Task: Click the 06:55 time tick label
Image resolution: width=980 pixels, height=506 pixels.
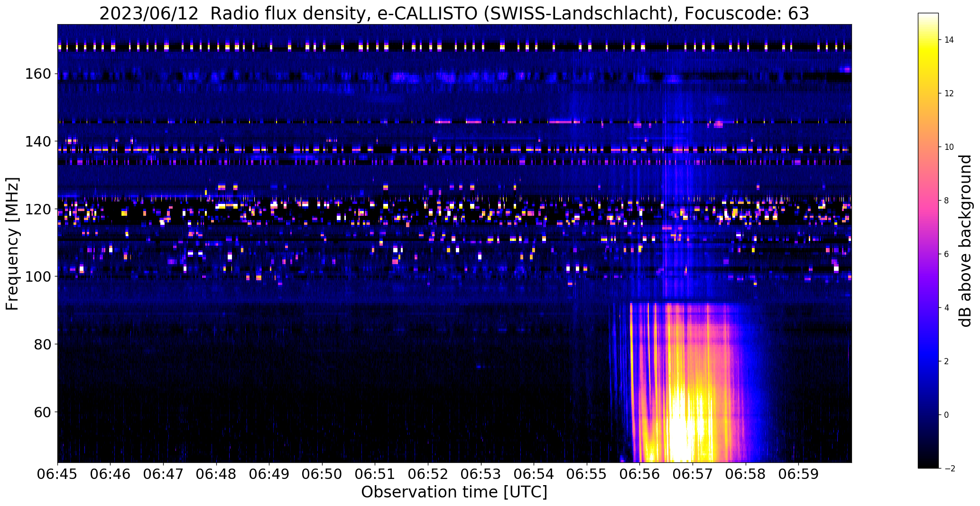Action: [x=587, y=475]
